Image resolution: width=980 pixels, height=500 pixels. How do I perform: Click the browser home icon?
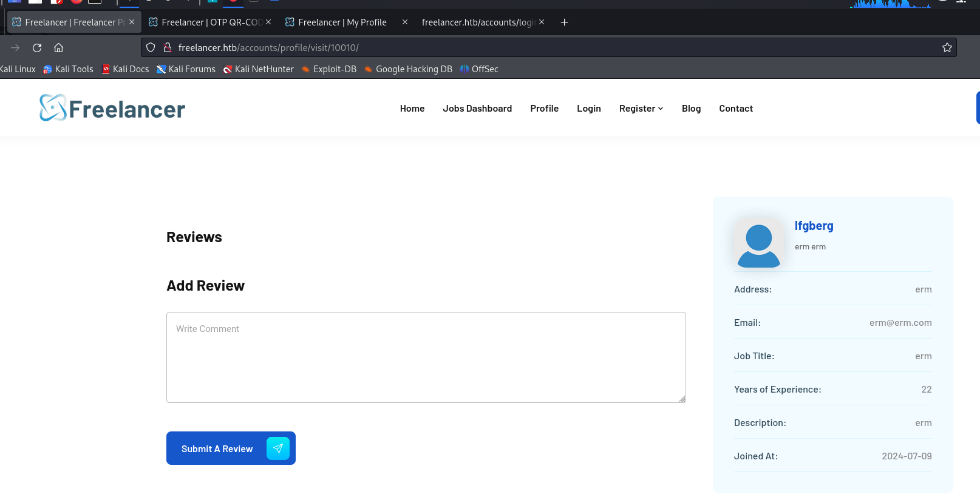point(59,48)
